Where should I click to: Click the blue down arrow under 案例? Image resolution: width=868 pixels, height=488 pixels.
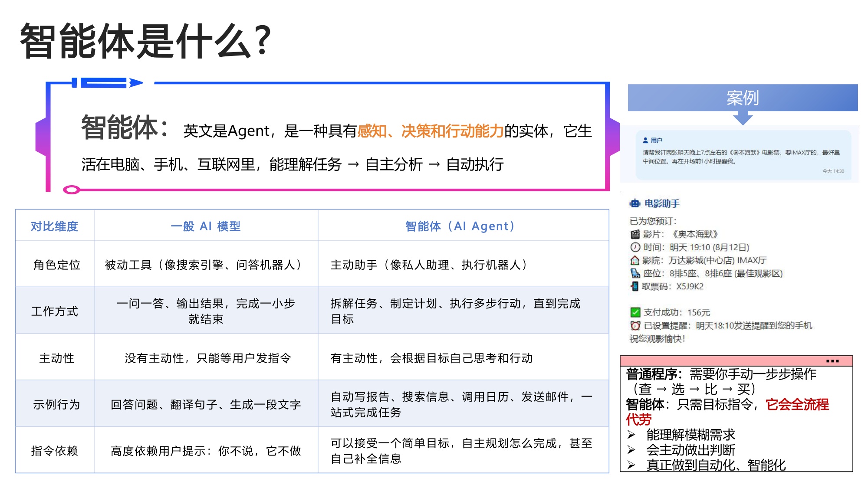pos(743,118)
